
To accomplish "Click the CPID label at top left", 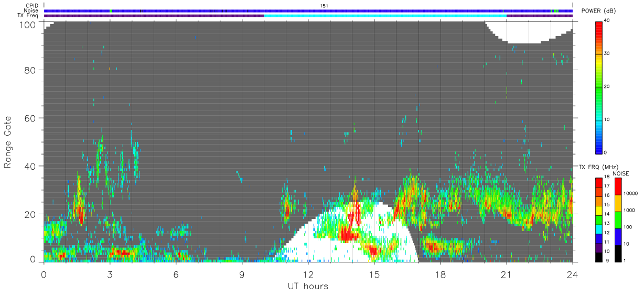I will [x=31, y=6].
